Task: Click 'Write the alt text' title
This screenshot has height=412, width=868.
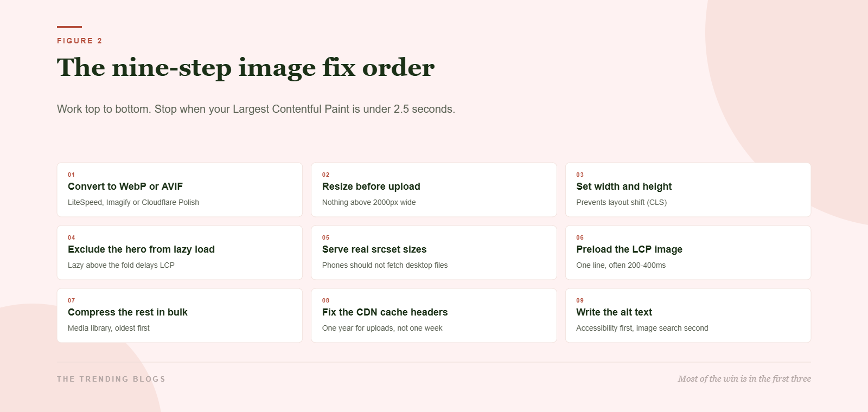Action: pos(614,312)
